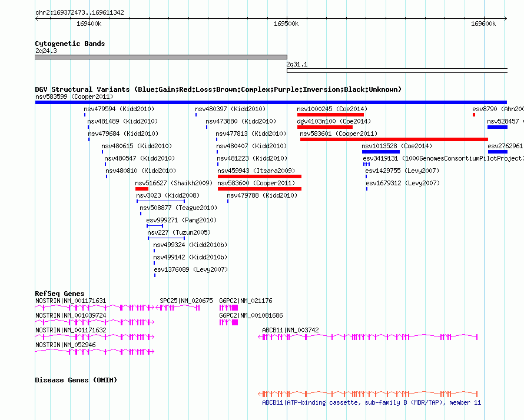Click nsv473880 (Kidd2010) label

tap(241, 121)
